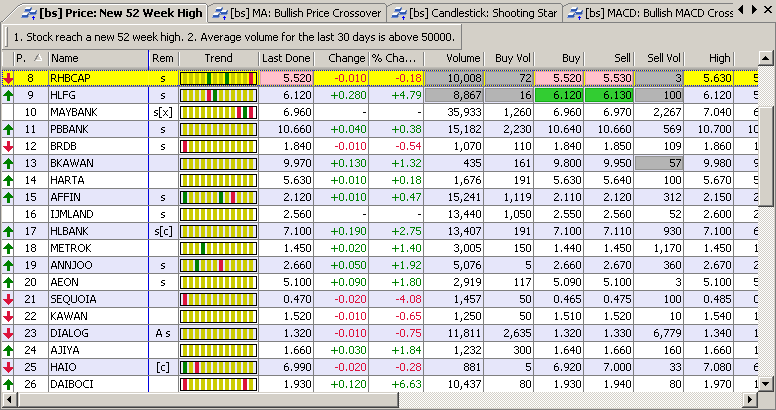Click the Sell price 5.530 for RHBCAP

pyautogui.click(x=609, y=78)
